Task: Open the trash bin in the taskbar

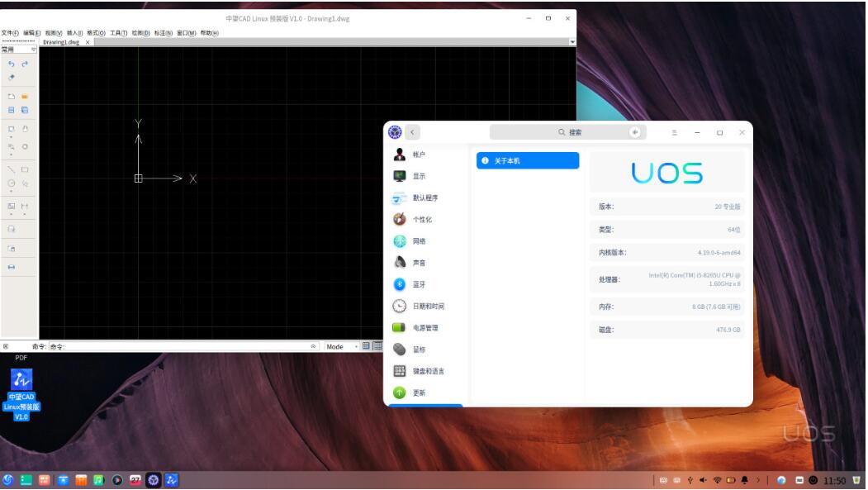Action: [857, 480]
